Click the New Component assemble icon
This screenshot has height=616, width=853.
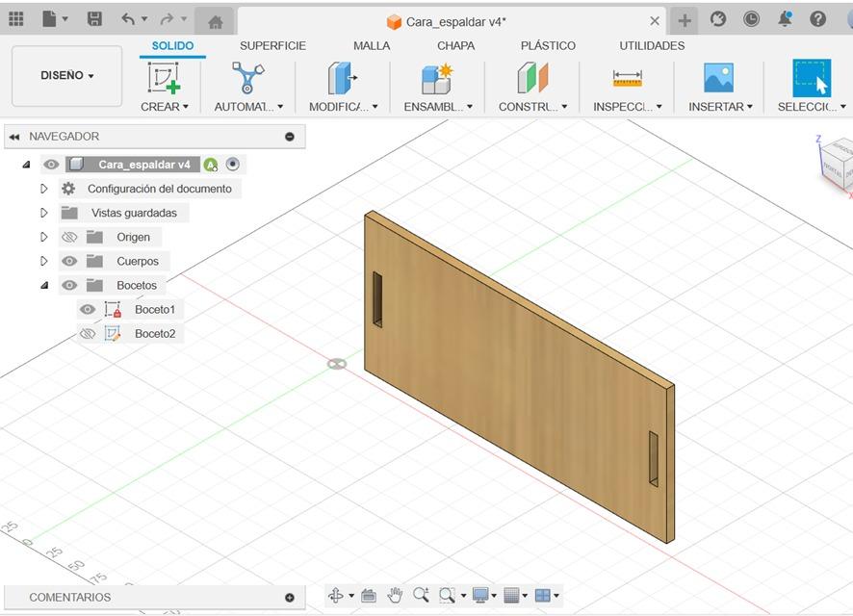pyautogui.click(x=436, y=78)
